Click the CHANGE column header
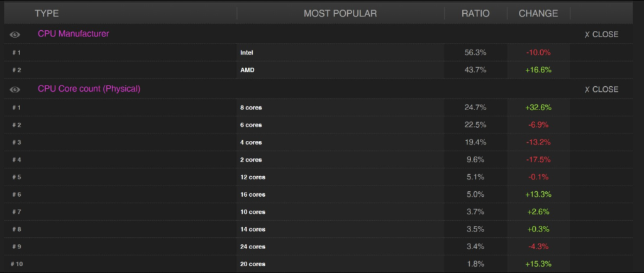644x273 pixels. pos(538,13)
